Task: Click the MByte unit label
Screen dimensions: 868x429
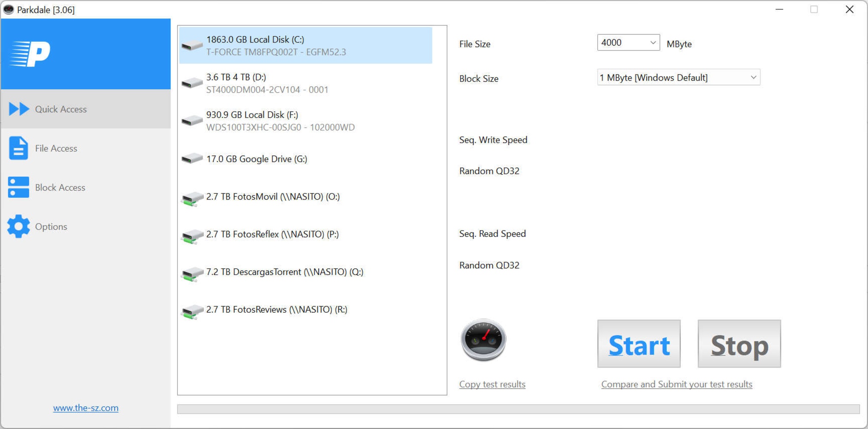Action: pos(679,44)
